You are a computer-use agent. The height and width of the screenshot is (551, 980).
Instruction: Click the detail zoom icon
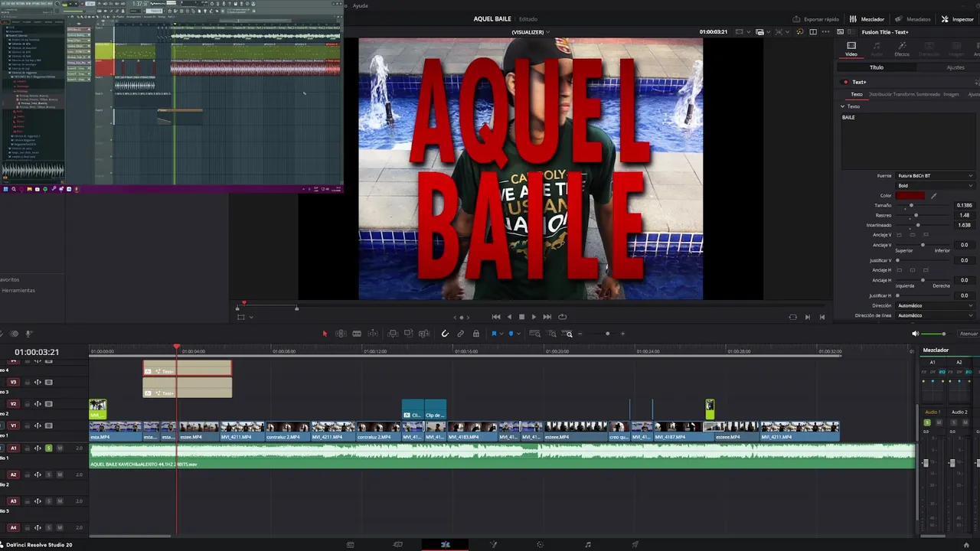[x=551, y=334]
